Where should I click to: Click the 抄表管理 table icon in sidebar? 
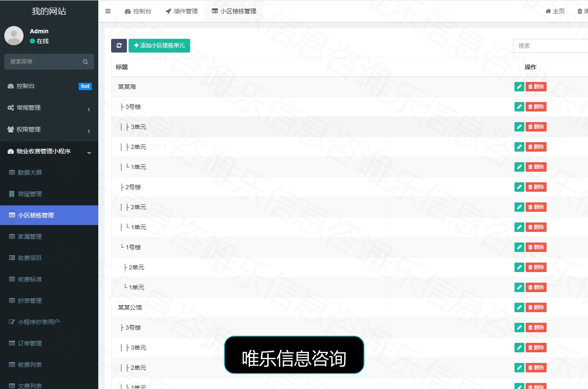[12, 301]
